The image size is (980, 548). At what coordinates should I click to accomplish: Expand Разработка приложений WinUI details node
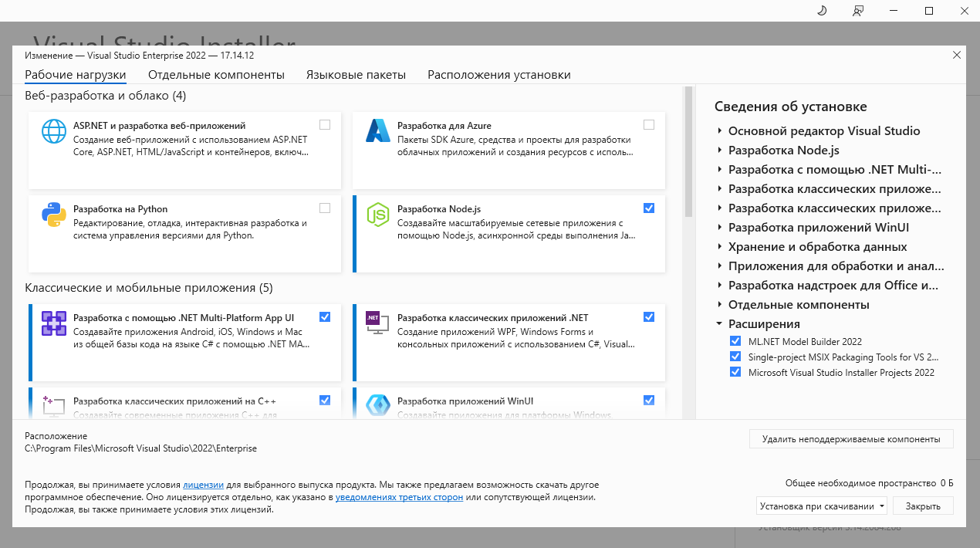pos(719,228)
